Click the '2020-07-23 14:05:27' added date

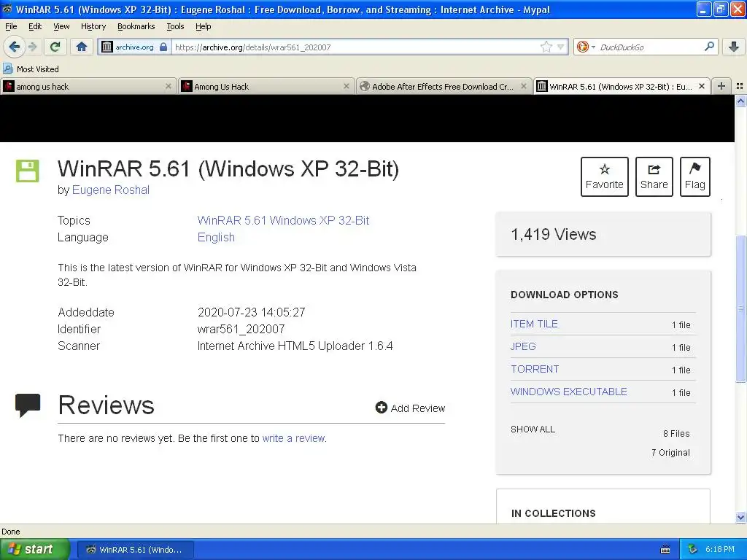point(251,312)
